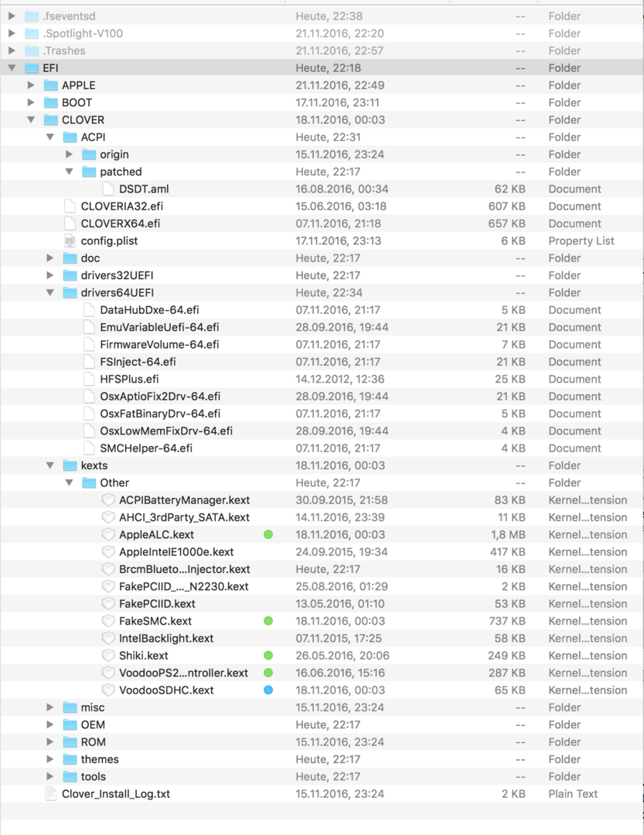Screen dimensions: 644x835
Task: Click the EFI folder icon
Action: pyautogui.click(x=32, y=68)
